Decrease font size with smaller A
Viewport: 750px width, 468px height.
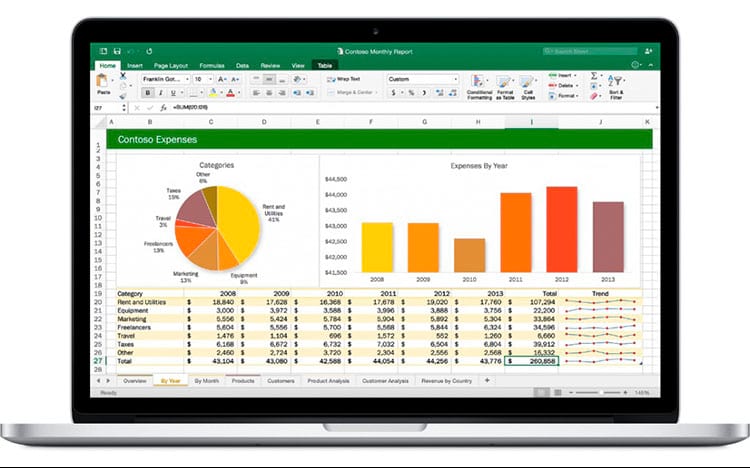[235, 79]
